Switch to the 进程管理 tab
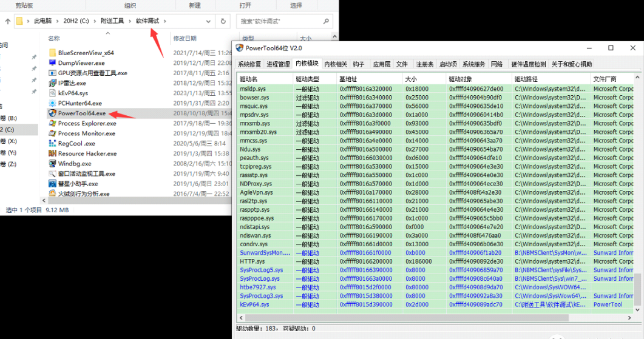644x339 pixels. click(278, 64)
